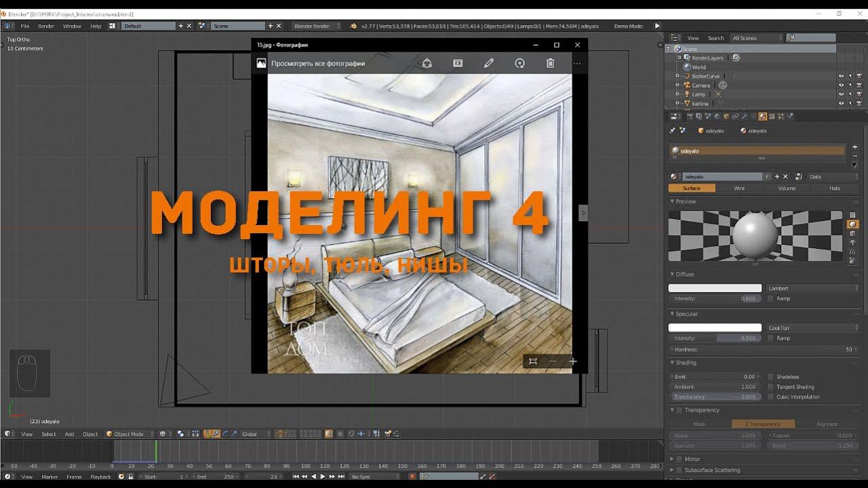Viewport: 868px width, 488px height.
Task: Select the Wire material type button
Action: click(x=739, y=188)
